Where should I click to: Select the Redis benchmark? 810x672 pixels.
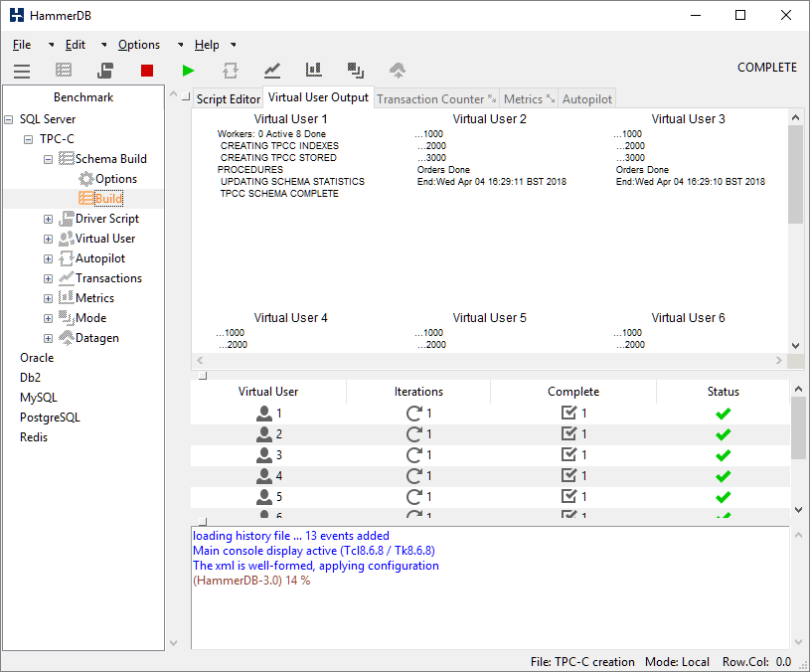point(34,437)
